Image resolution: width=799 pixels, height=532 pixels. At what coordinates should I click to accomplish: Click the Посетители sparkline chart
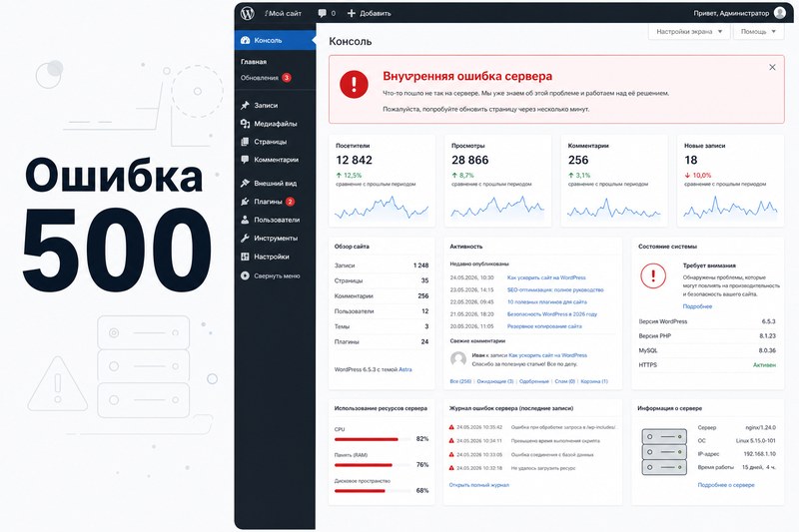click(x=382, y=209)
